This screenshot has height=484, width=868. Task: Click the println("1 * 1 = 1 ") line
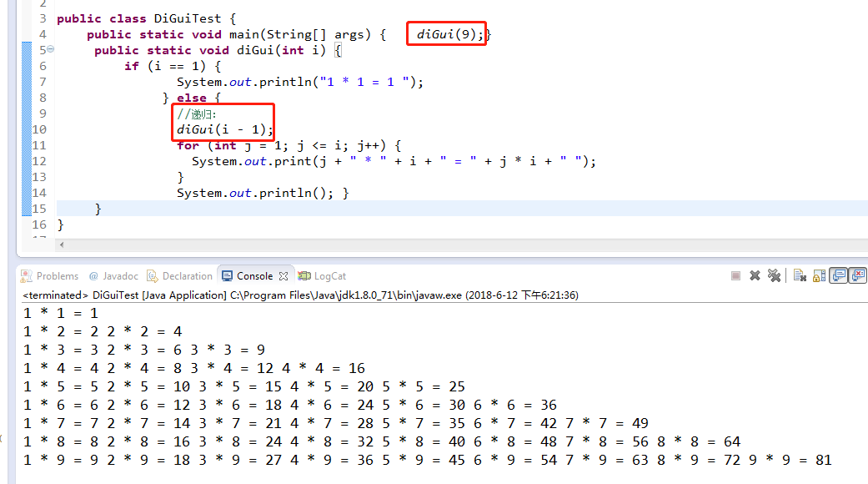(x=299, y=82)
